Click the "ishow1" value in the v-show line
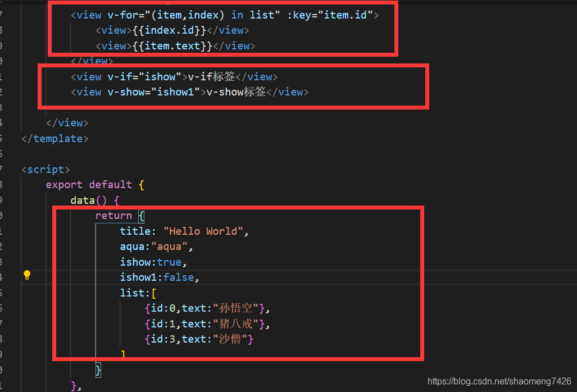 (175, 92)
